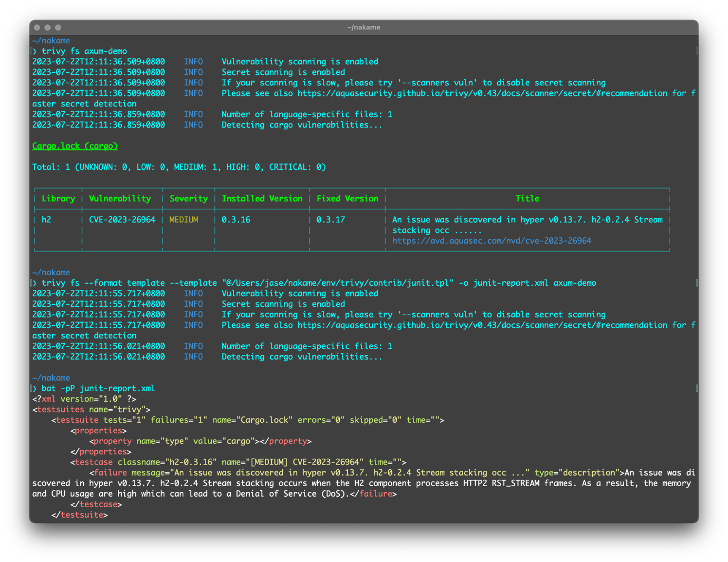Click the fixed version 0.3.17 cell
This screenshot has width=728, height=562.
click(x=331, y=220)
